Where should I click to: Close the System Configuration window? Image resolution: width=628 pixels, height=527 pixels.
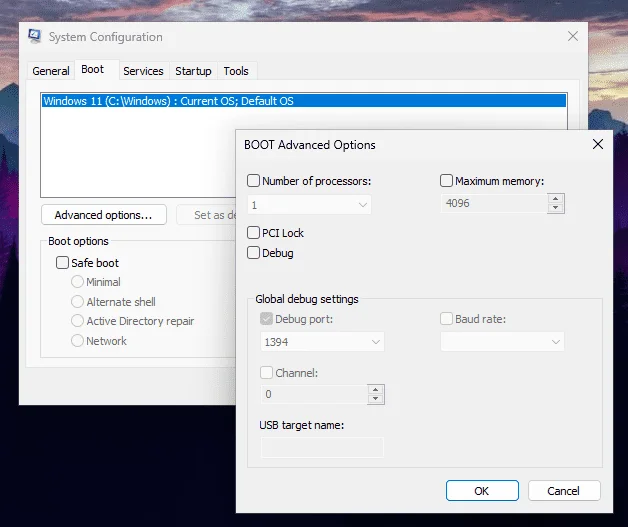tap(573, 36)
